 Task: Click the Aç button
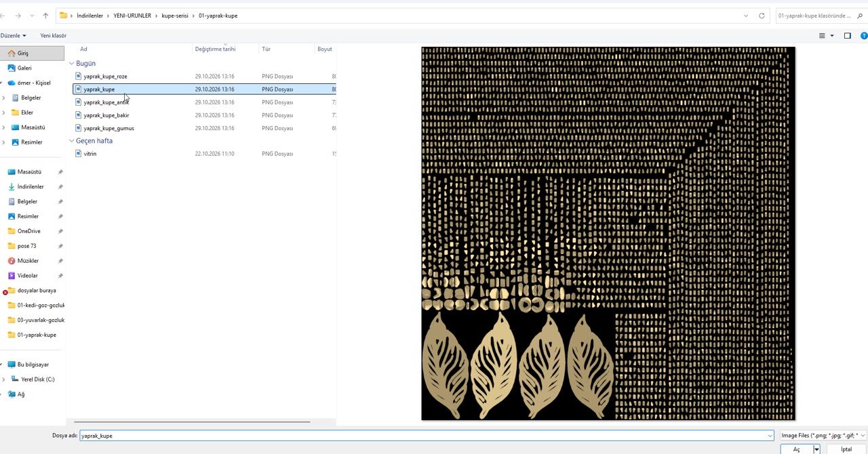pyautogui.click(x=797, y=449)
